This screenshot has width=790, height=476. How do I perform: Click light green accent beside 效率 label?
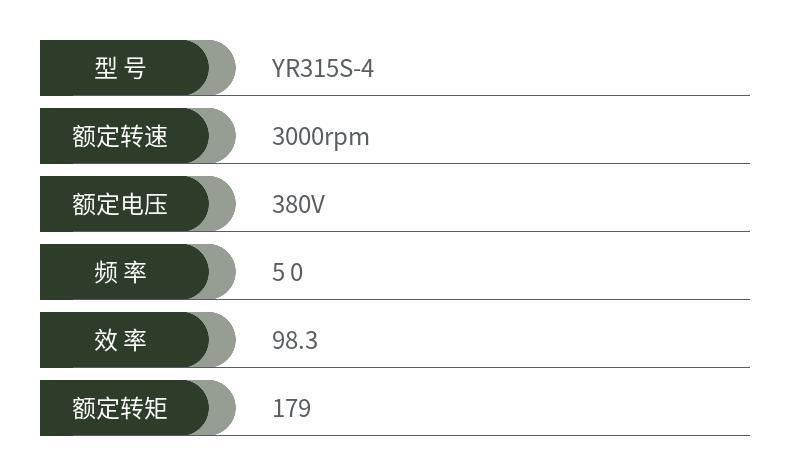coord(224,340)
